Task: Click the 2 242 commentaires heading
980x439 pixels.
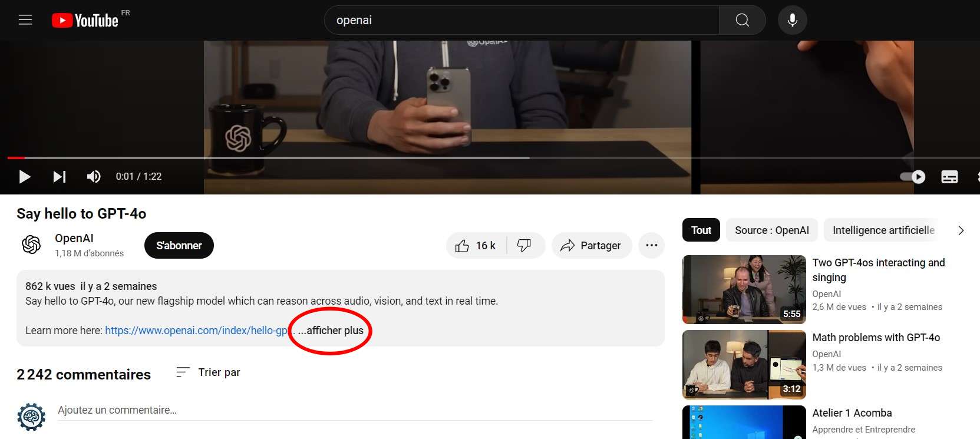Action: (x=84, y=375)
